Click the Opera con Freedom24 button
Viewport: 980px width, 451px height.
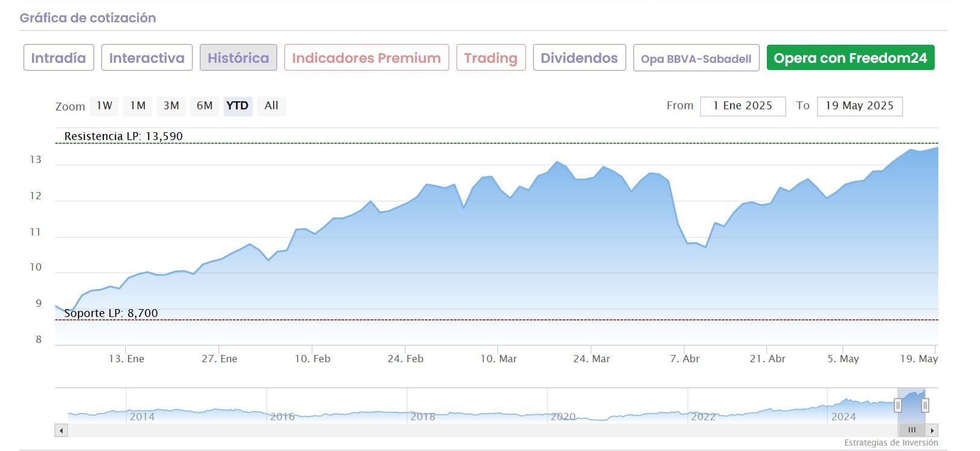coord(850,58)
